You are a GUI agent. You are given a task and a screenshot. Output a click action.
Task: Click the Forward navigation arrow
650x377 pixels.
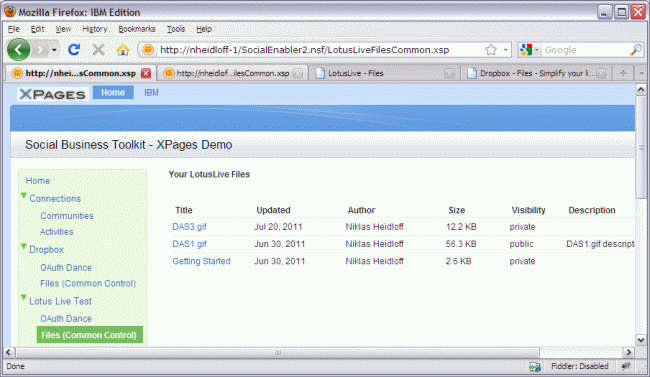click(40, 50)
